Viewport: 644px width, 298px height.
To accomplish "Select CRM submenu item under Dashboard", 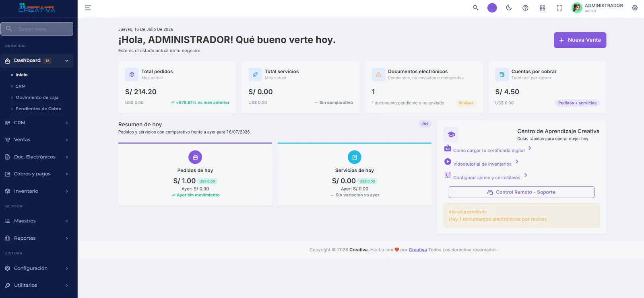I will point(21,86).
